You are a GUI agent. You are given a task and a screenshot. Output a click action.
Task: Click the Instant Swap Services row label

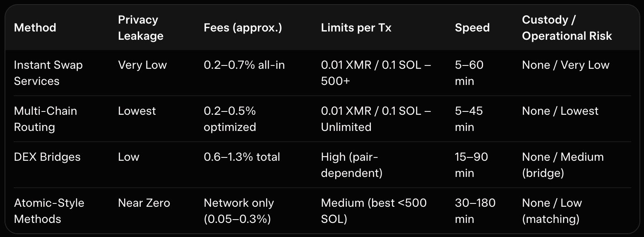[48, 73]
